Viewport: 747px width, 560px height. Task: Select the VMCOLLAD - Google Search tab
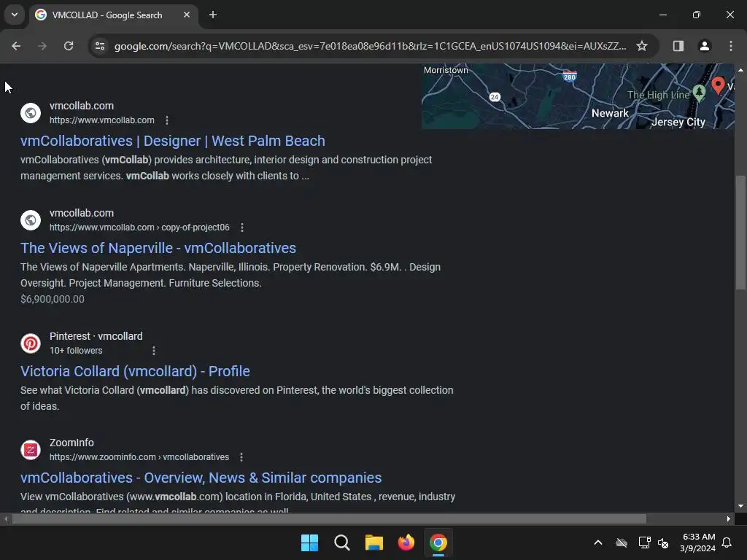pos(113,15)
